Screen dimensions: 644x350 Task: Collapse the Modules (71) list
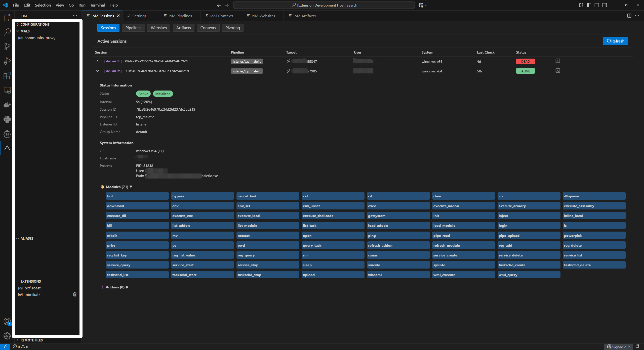131,187
